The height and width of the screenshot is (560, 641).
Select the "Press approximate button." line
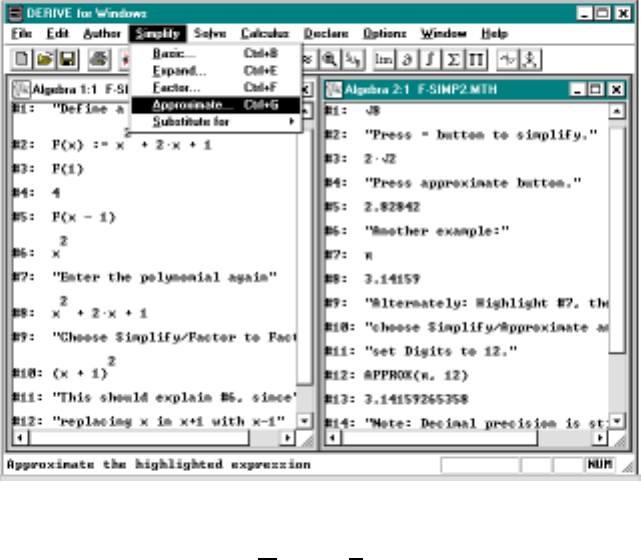(x=473, y=183)
